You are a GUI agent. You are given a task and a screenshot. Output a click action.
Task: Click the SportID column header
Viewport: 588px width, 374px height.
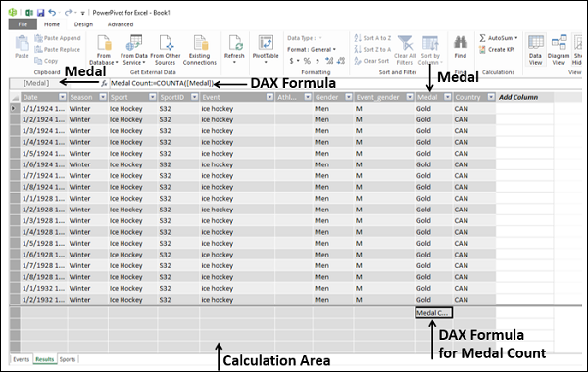point(178,97)
